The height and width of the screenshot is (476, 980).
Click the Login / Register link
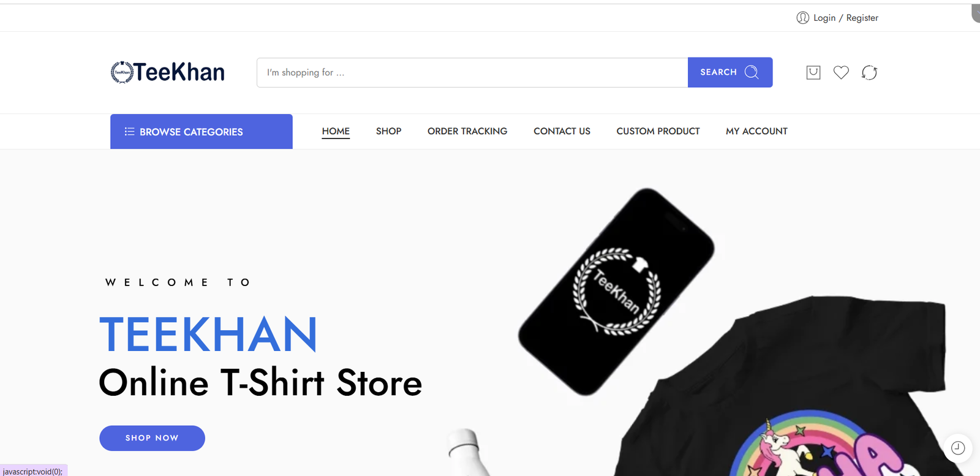pos(845,18)
